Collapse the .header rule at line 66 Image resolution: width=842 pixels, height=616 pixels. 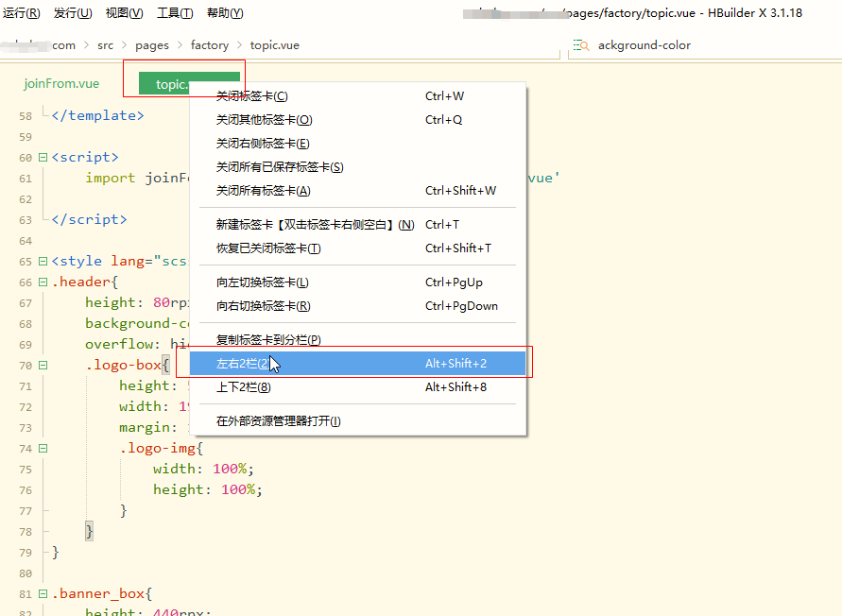(x=43, y=282)
